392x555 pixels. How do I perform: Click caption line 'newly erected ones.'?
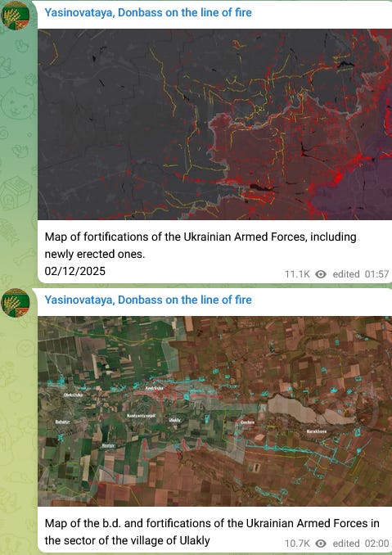[95, 254]
